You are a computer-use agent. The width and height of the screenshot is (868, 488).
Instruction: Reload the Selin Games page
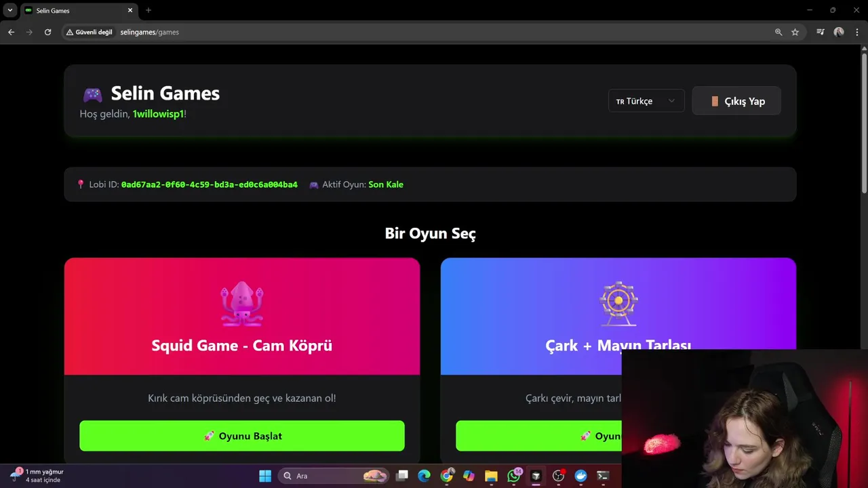pyautogui.click(x=47, y=32)
